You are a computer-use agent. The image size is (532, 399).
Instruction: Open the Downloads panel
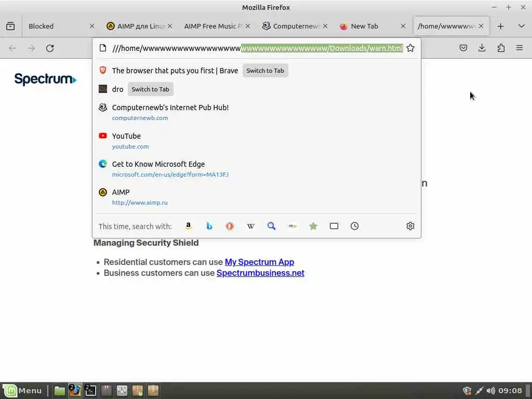click(x=482, y=48)
